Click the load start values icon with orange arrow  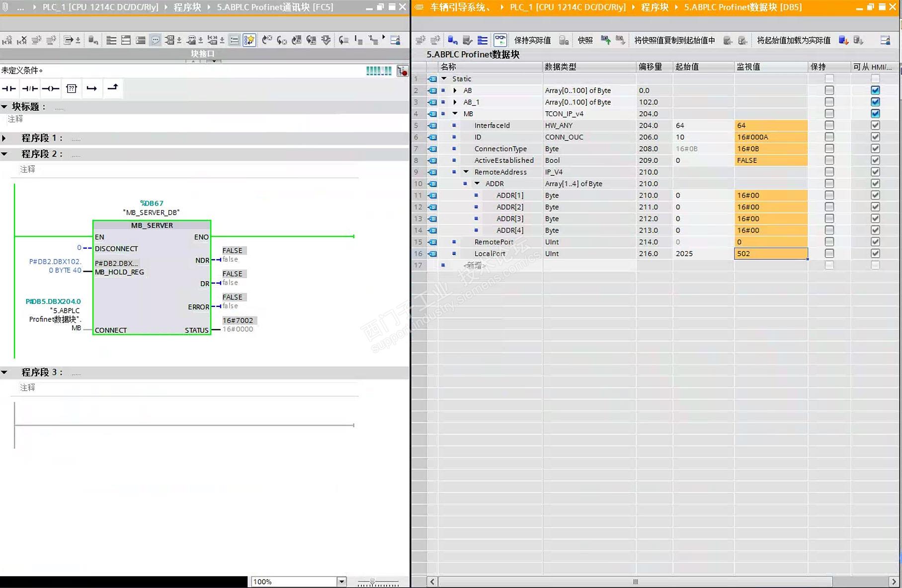(843, 40)
